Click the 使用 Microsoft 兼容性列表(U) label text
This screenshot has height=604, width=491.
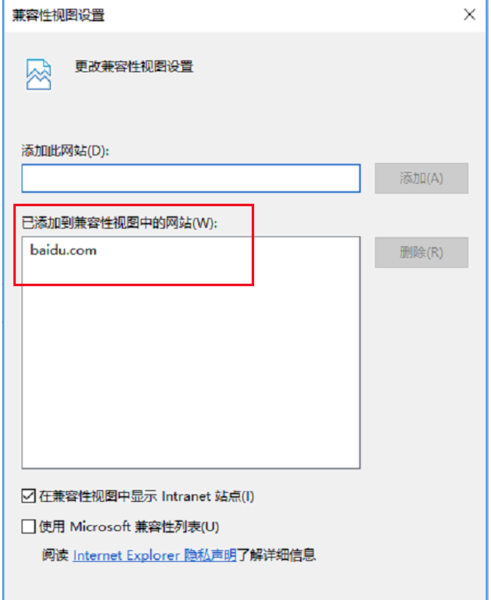(129, 526)
